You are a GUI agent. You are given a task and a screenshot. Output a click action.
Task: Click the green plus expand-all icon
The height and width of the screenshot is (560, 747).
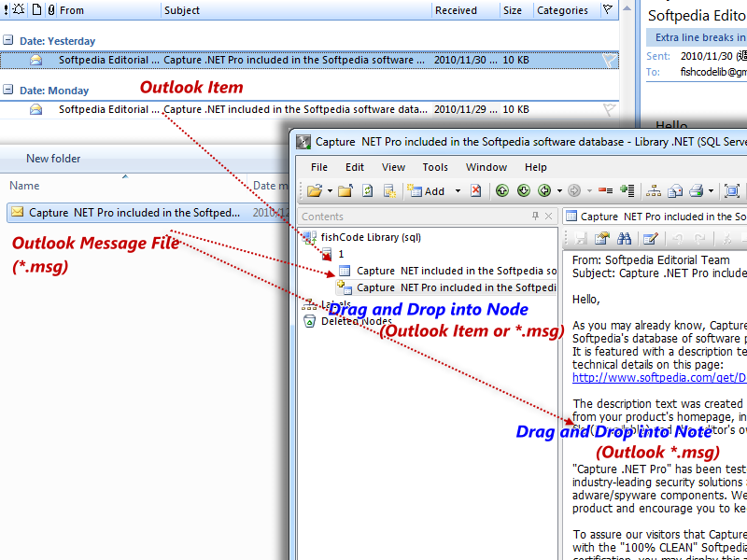(627, 191)
